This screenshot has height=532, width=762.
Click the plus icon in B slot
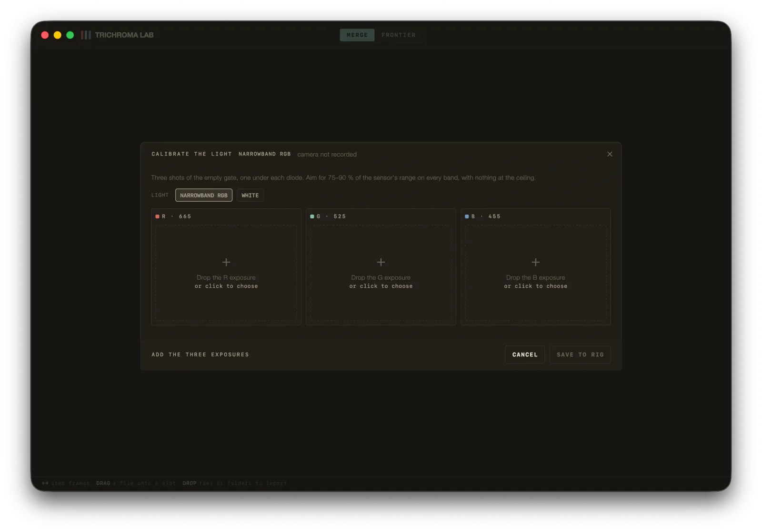pyautogui.click(x=536, y=262)
